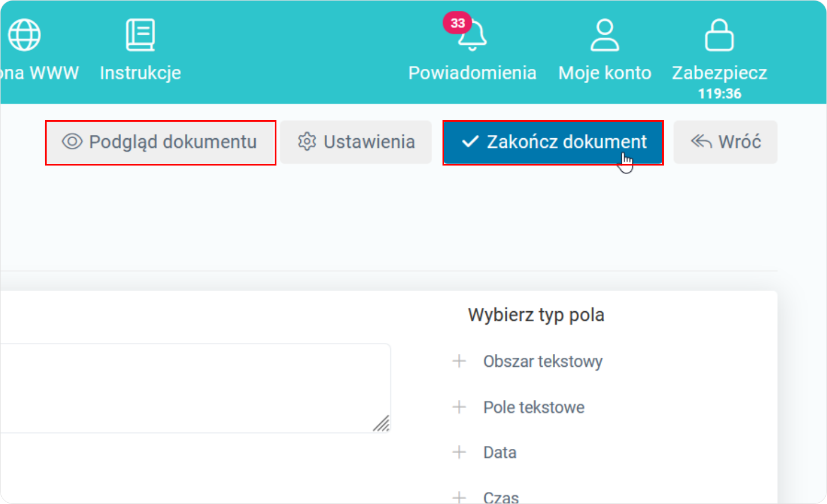Select the Pole tekstowe field type

[x=534, y=407]
